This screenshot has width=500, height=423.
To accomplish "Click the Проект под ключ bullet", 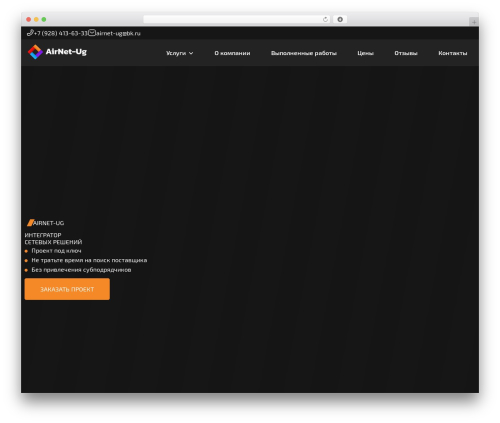I will (56, 251).
